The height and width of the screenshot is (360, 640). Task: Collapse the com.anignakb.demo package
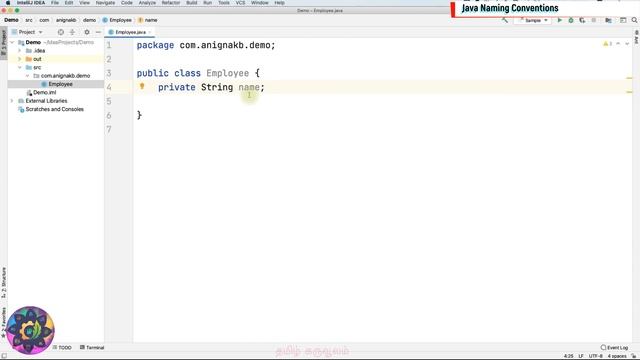(x=27, y=76)
